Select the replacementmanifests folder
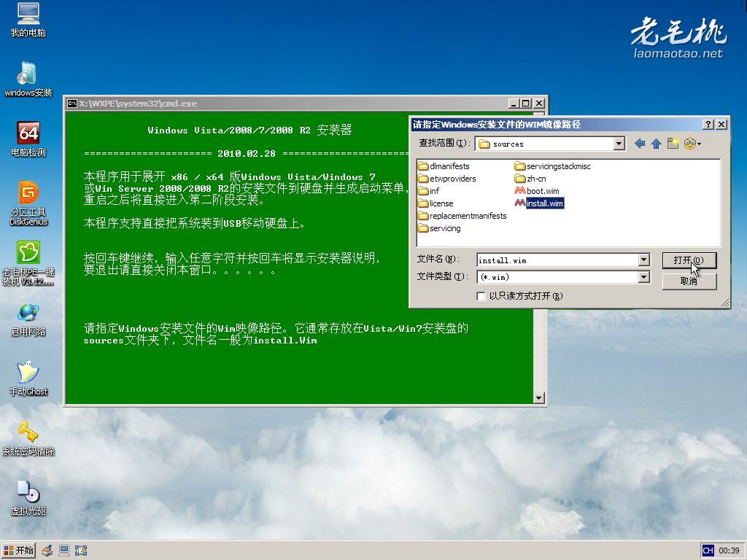Image resolution: width=747 pixels, height=560 pixels. pos(462,216)
